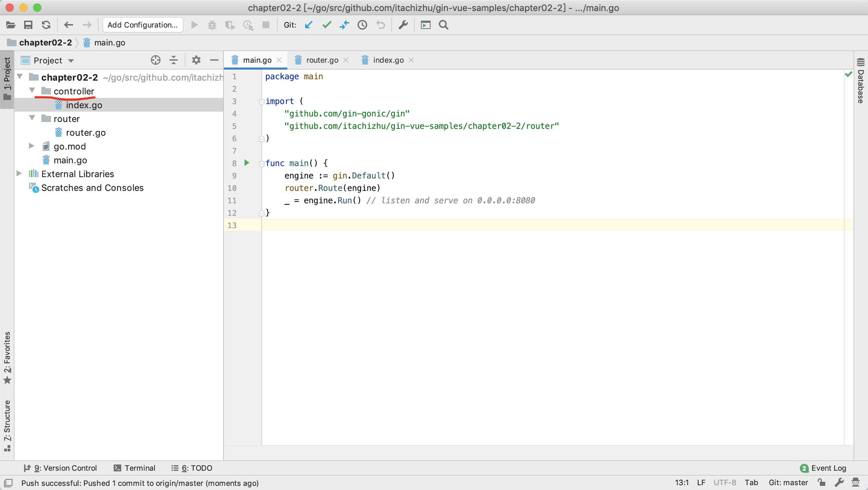Toggle the 2: Favorites tool window

(7, 358)
